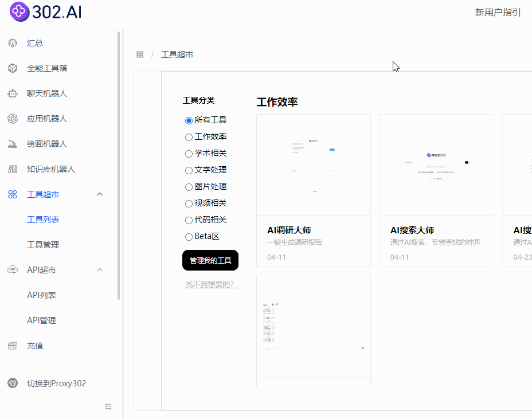
Task: Select the 视频相关 radio button
Action: tap(189, 203)
